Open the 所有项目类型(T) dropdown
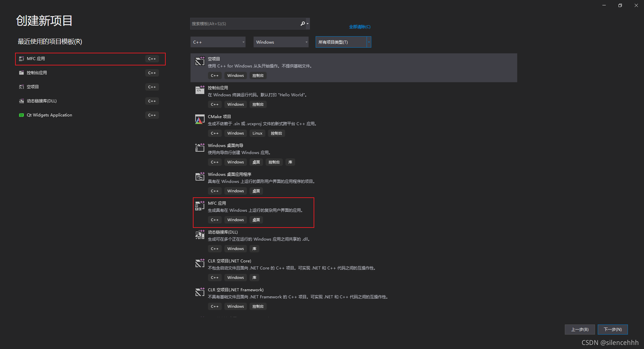 (343, 42)
